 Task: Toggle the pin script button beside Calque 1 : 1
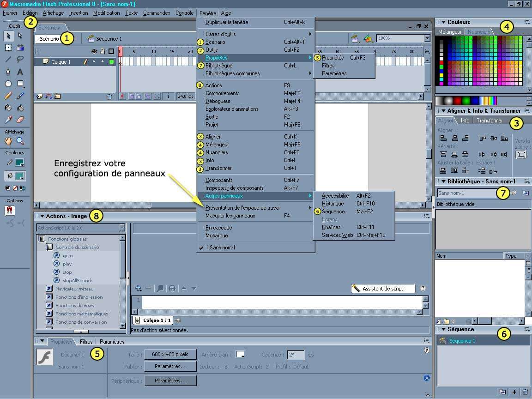point(177,320)
